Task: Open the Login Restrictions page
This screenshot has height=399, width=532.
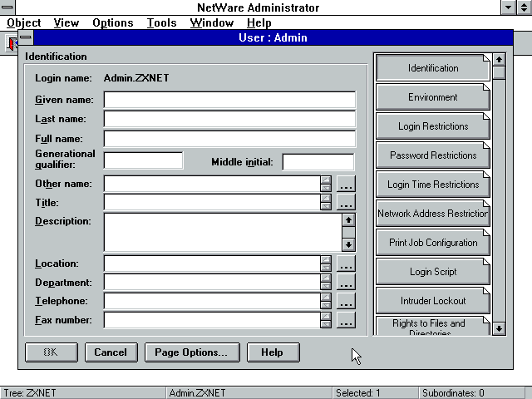Action: pyautogui.click(x=433, y=126)
